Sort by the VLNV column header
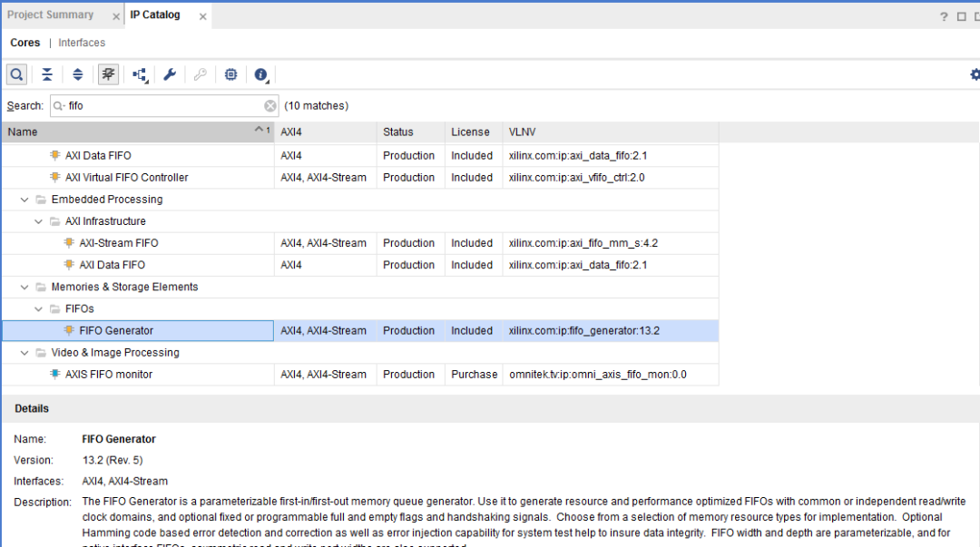980x547 pixels. coord(611,132)
